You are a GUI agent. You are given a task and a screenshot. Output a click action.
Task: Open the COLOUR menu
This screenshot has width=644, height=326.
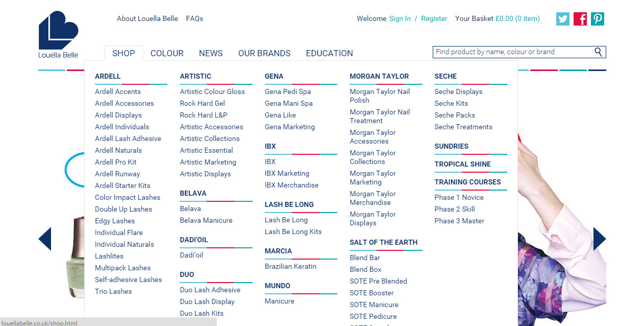coord(167,53)
